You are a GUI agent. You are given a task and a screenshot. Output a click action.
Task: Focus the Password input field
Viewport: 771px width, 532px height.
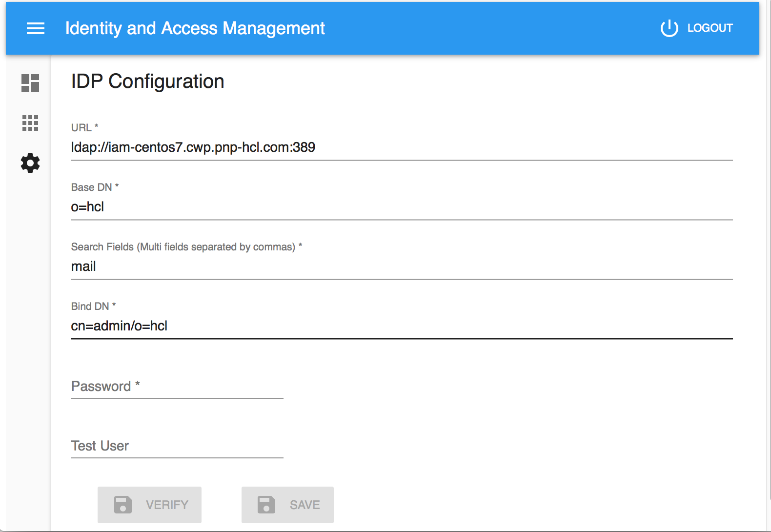[177, 387]
